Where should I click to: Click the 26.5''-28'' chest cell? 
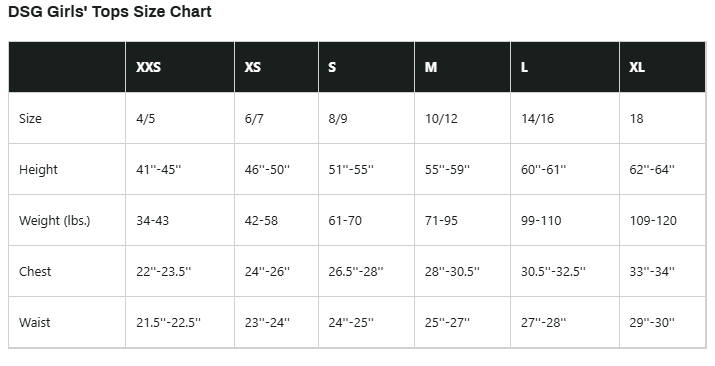356,272
